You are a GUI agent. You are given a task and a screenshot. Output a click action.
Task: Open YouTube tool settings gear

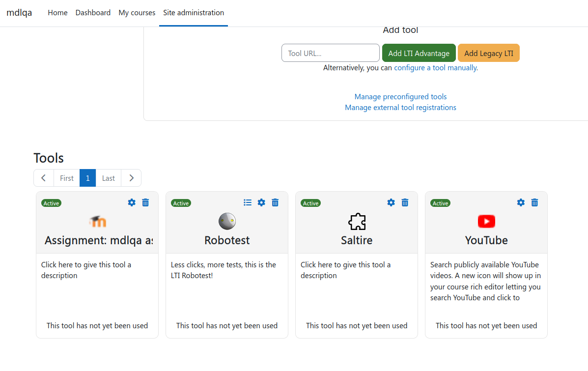pos(521,202)
